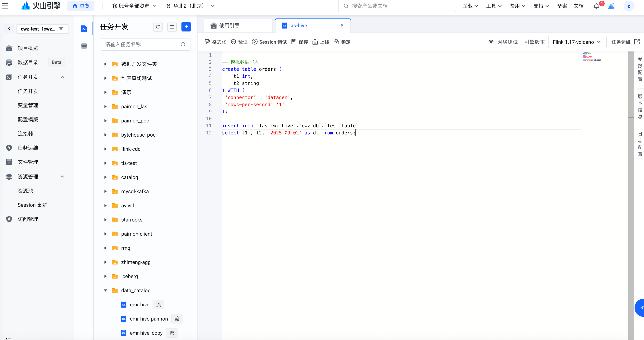
Task: Click the refresh task list icon
Action: pyautogui.click(x=158, y=27)
